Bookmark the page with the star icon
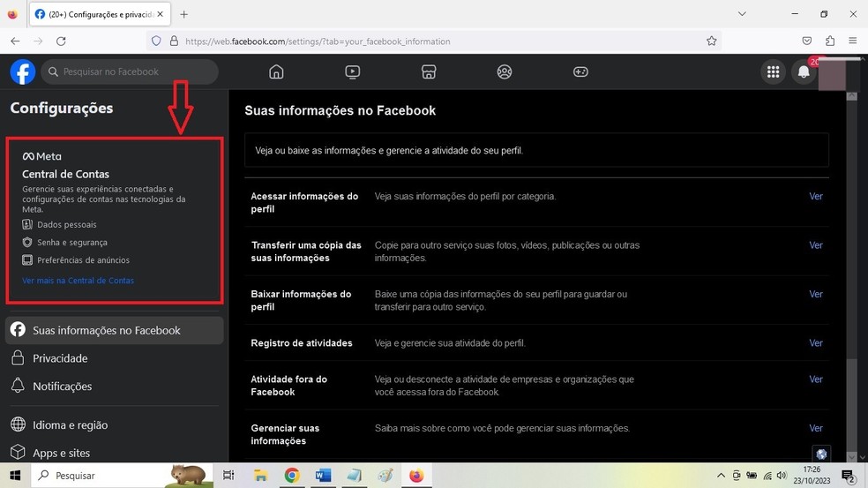This screenshot has height=488, width=868. pyautogui.click(x=711, y=41)
